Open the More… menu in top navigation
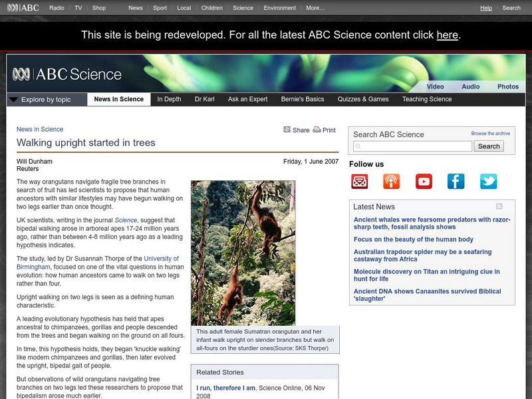This screenshot has width=532, height=399. tap(315, 8)
